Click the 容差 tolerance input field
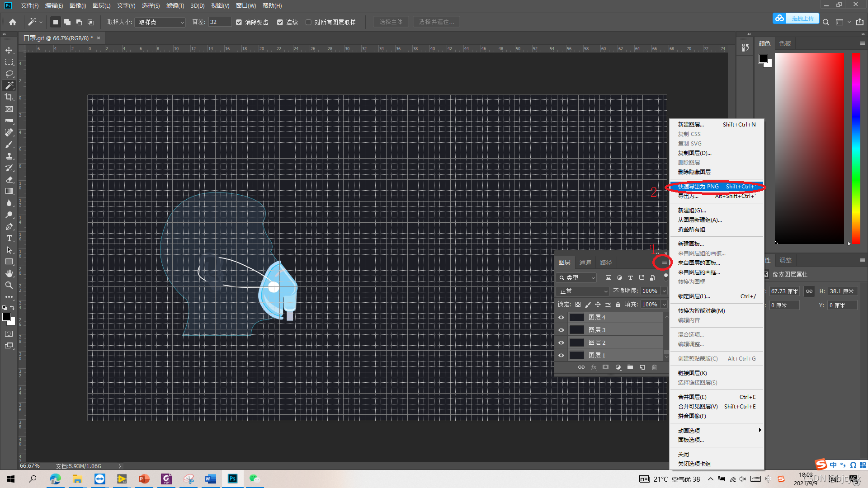This screenshot has width=868, height=488. [220, 22]
